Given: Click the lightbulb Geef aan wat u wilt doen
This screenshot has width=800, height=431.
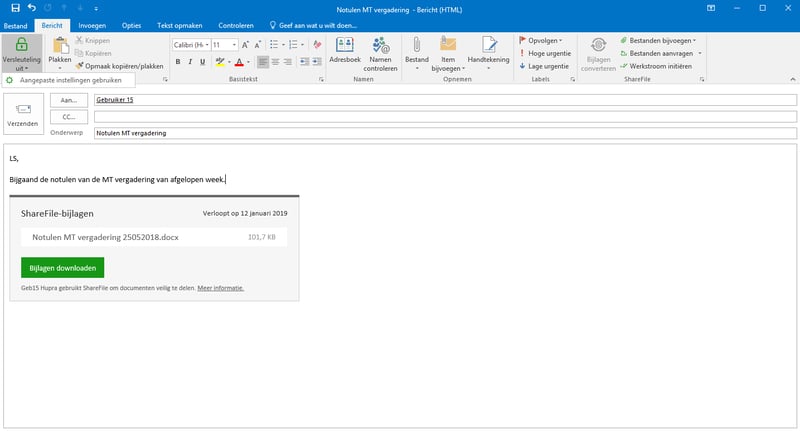Looking at the screenshot, I should tap(313, 26).
